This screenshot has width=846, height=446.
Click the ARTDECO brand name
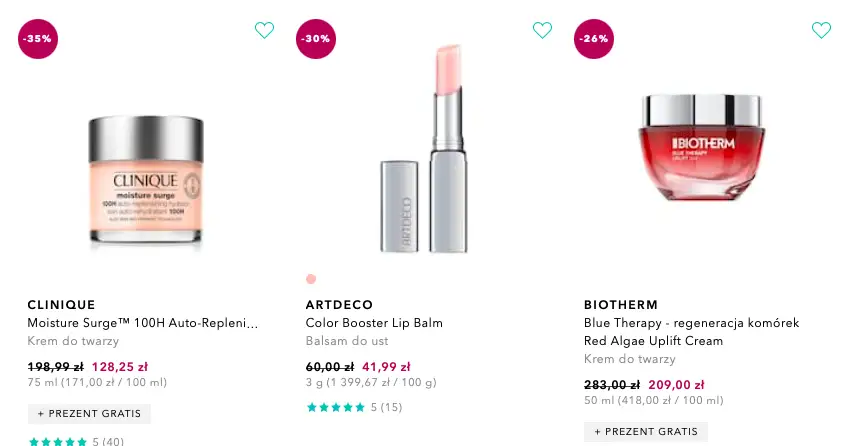coord(339,304)
